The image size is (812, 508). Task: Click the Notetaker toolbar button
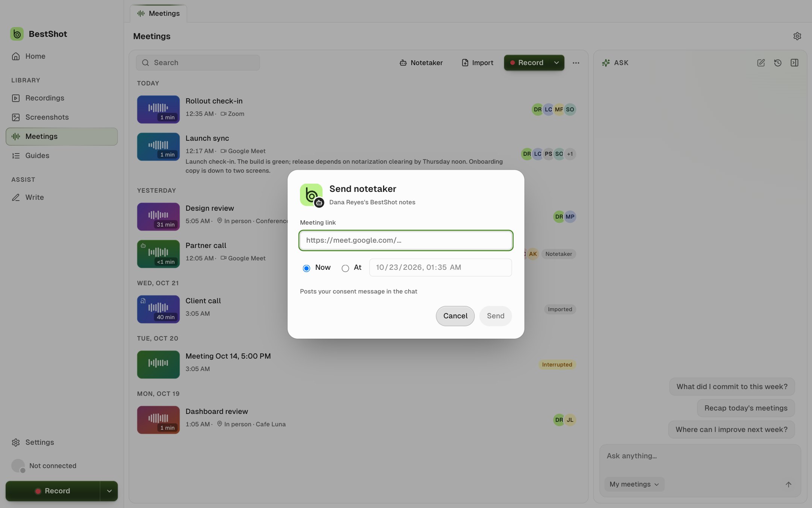tap(421, 62)
